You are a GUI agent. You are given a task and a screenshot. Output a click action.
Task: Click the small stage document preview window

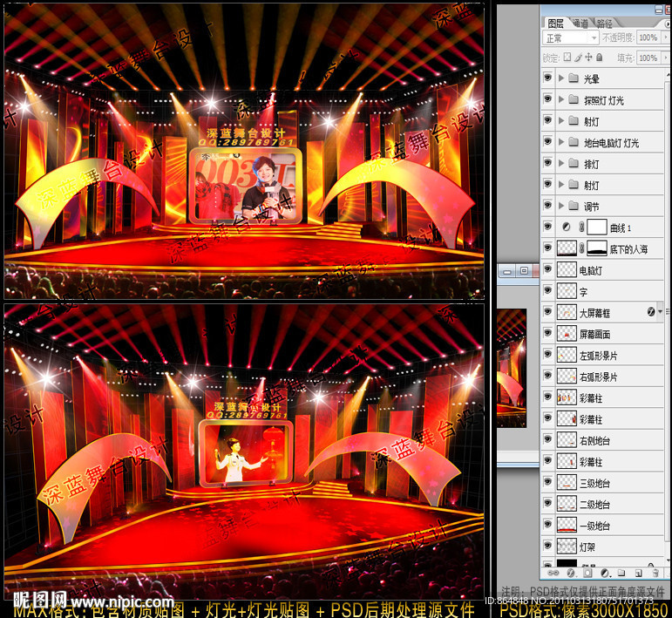[512, 369]
